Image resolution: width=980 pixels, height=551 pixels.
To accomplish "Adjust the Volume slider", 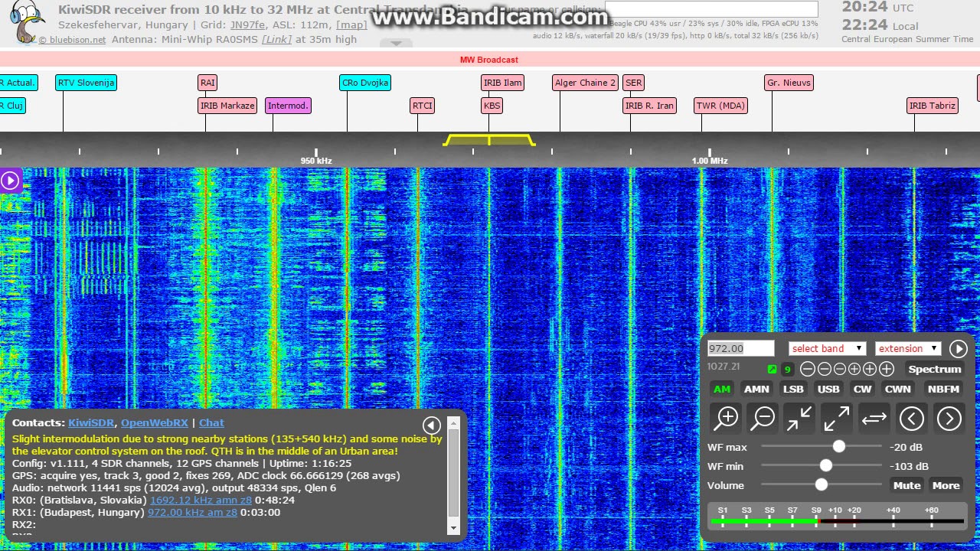I will coord(822,484).
